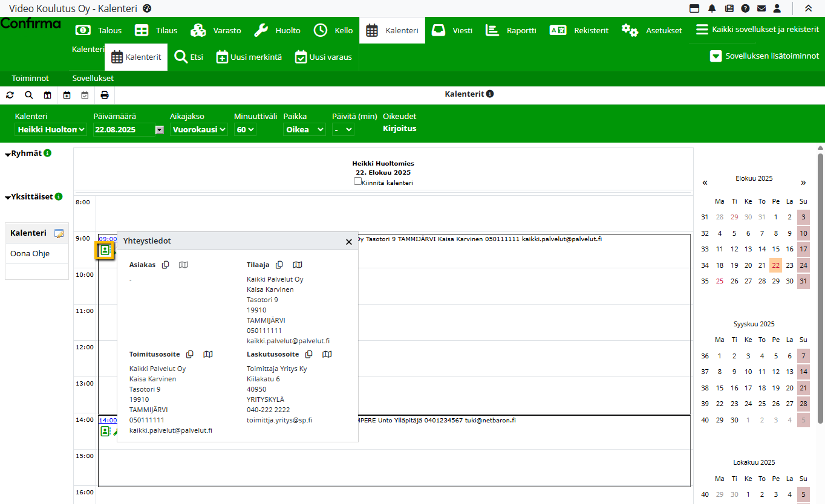The image size is (825, 504).
Task: Copy the Tilaaja contact details
Action: click(x=279, y=265)
